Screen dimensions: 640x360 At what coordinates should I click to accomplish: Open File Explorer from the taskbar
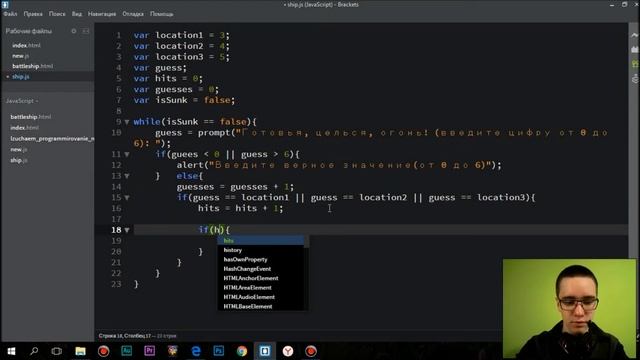[80, 351]
